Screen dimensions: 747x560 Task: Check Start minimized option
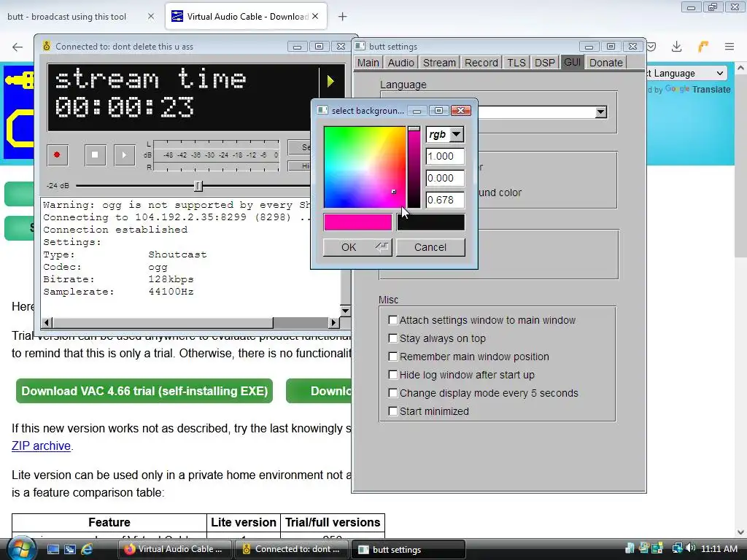(x=393, y=411)
